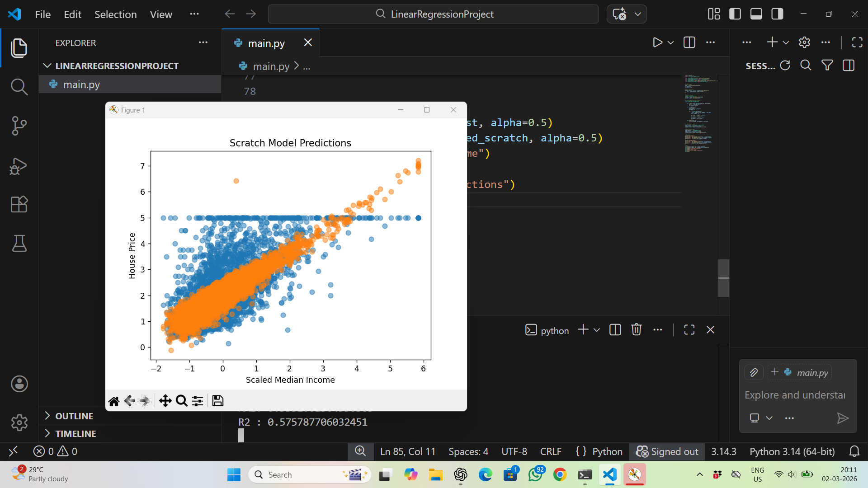
Task: Open Source Control in the activity bar
Action: coord(19,126)
